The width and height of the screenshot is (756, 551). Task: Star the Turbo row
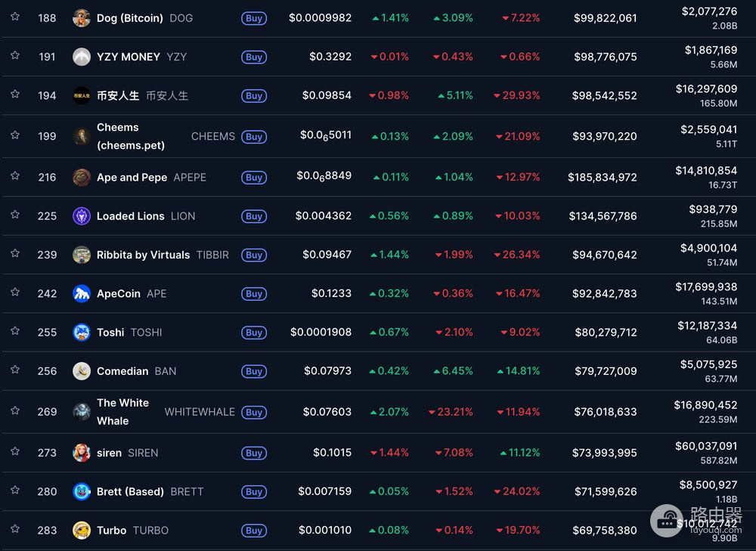click(x=15, y=529)
